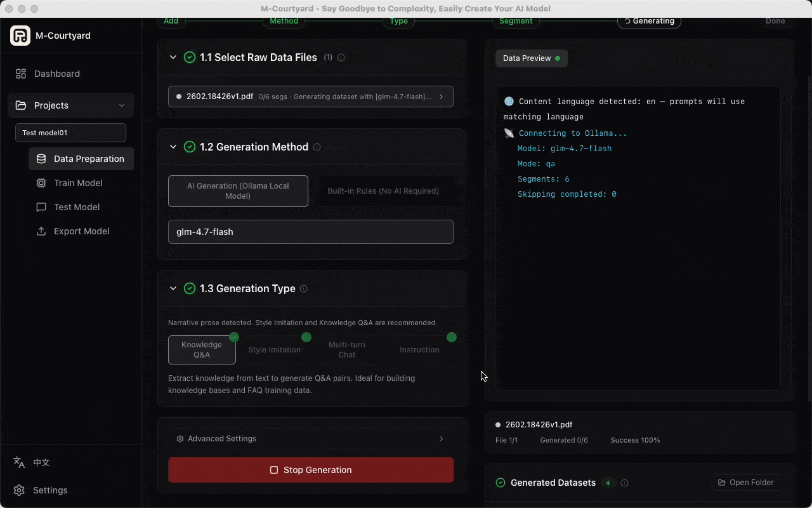Expand the Advanced Settings row

[311, 439]
